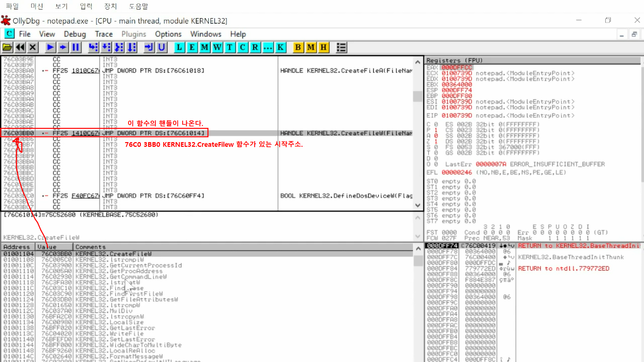Image resolution: width=644 pixels, height=362 pixels.
Task: Open the Windows menu
Action: point(206,34)
